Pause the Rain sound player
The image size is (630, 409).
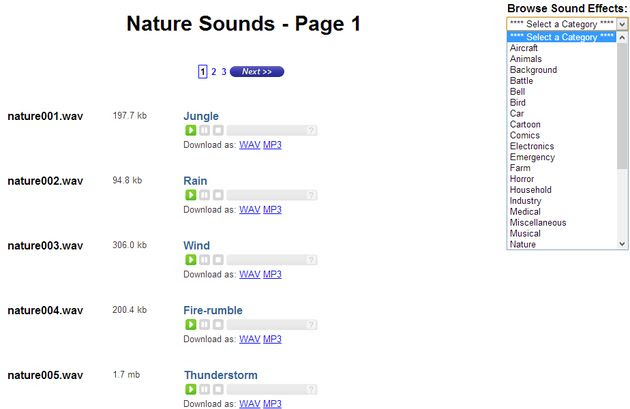205,195
